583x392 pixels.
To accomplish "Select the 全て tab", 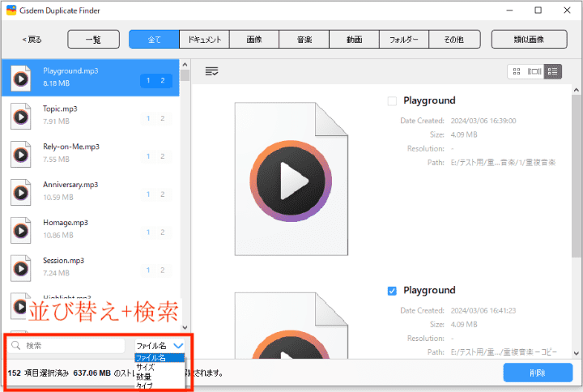I will (154, 40).
